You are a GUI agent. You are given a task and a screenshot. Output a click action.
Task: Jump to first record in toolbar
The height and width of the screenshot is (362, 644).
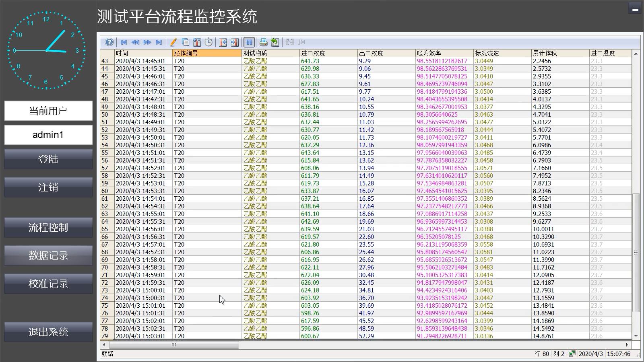pyautogui.click(x=124, y=42)
